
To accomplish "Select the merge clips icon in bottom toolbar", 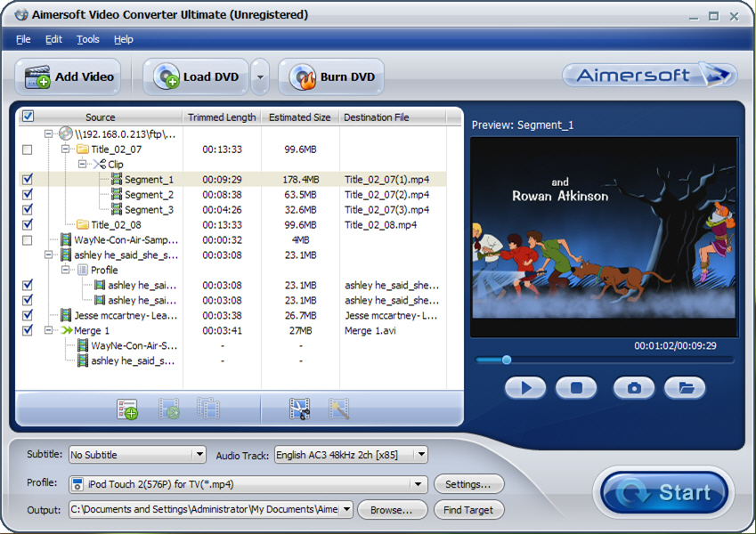I will click(x=208, y=409).
